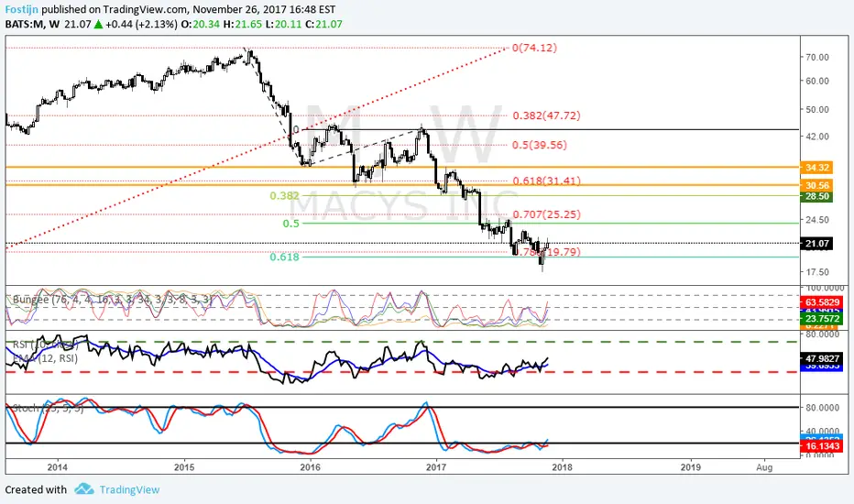Select the 0(74.12) Fibonacci level label

click(x=535, y=48)
